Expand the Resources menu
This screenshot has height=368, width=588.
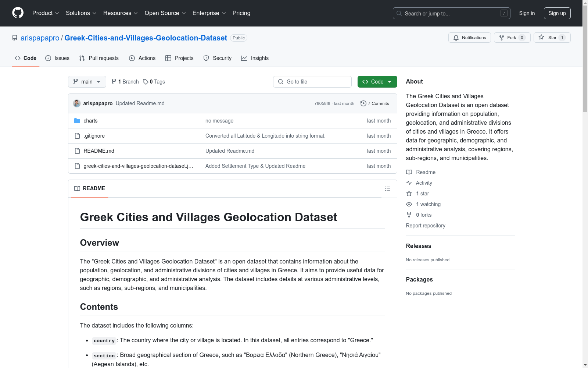[121, 13]
